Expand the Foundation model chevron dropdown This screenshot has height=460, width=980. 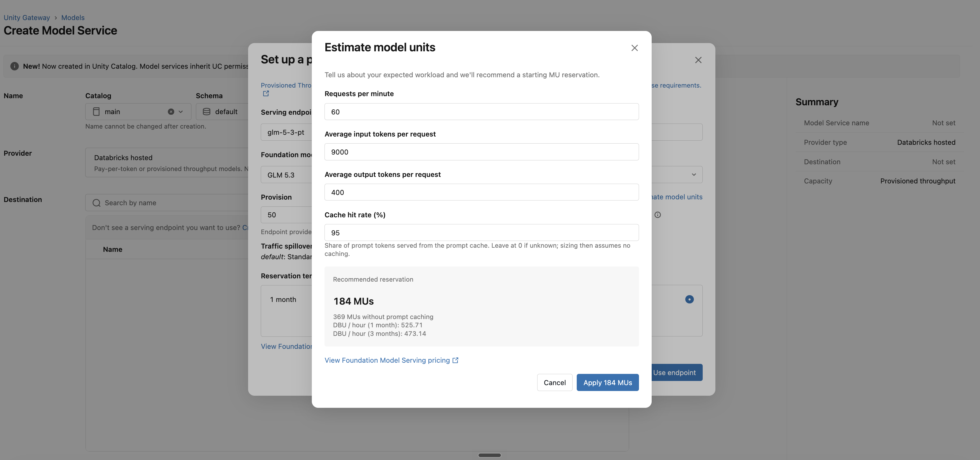click(x=694, y=175)
